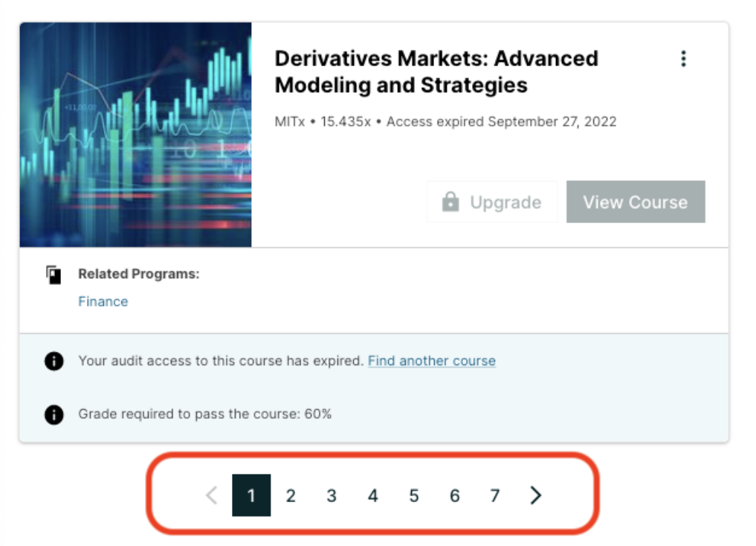Click info icon beside audit access expired
Viewport: 756px width, 546px height.
[54, 362]
